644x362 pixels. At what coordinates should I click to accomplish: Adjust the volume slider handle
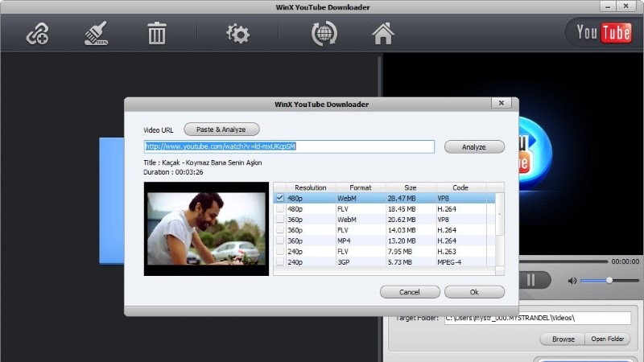click(x=609, y=280)
